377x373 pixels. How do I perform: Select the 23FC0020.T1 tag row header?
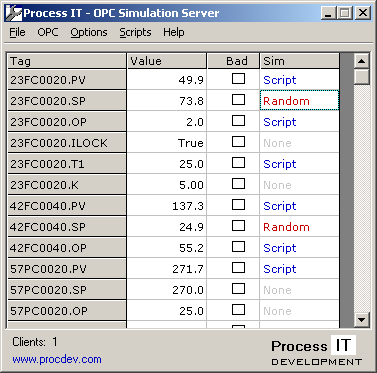pos(67,163)
